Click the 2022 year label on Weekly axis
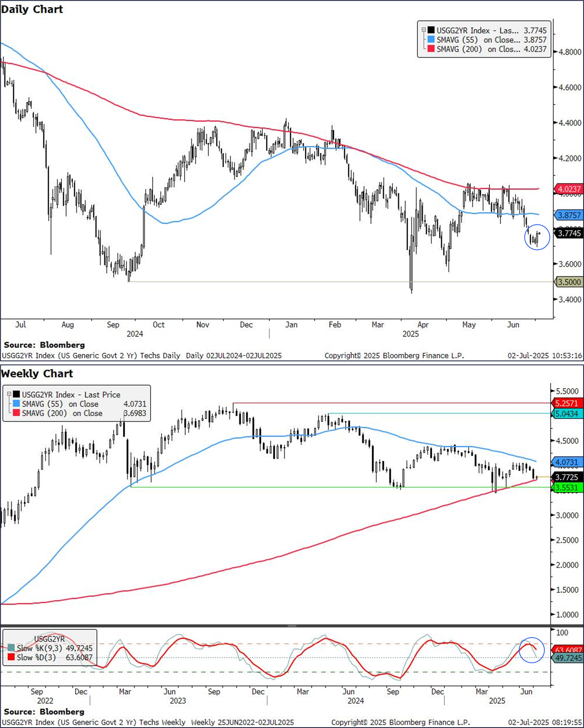This screenshot has height=728, width=584. [x=45, y=701]
